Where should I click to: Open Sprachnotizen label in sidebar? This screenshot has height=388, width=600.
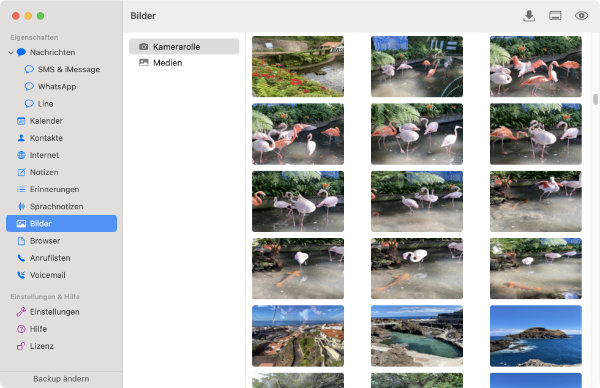coord(57,207)
